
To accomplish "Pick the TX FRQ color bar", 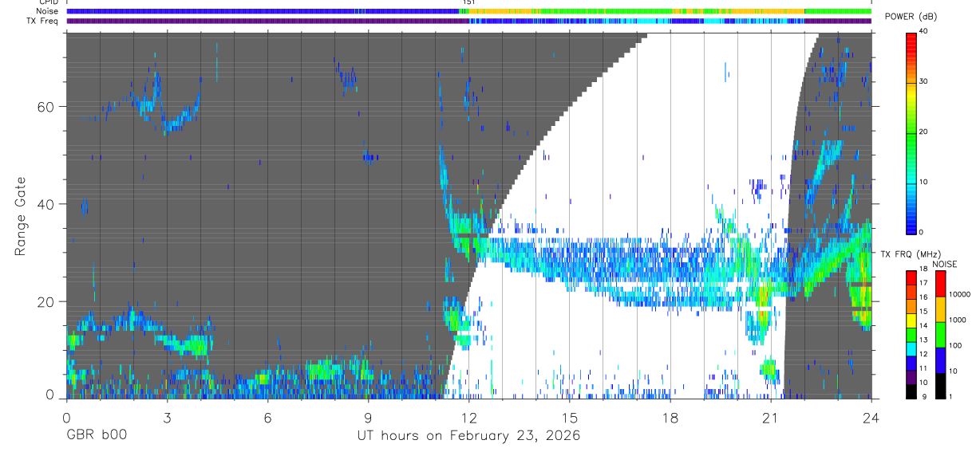I will [911, 334].
